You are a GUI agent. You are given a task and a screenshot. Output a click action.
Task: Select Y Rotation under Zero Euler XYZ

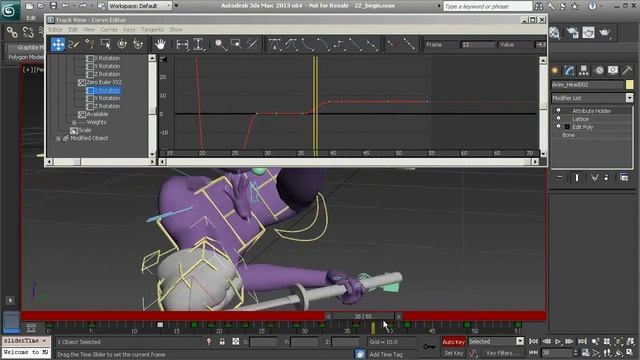(107, 98)
